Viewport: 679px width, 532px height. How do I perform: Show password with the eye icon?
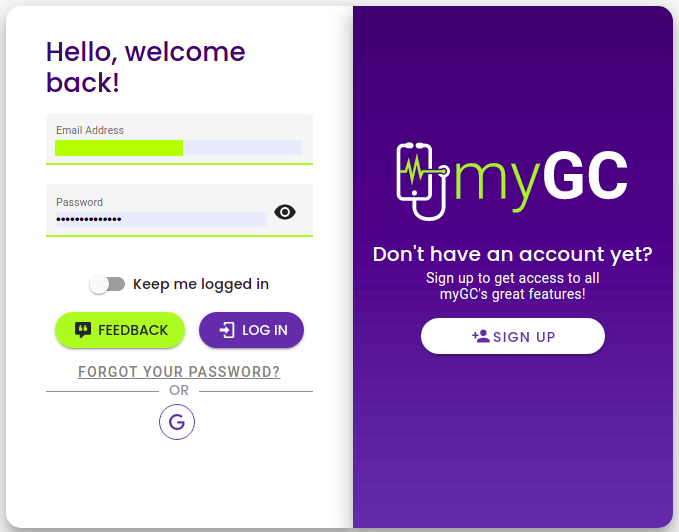pos(285,212)
